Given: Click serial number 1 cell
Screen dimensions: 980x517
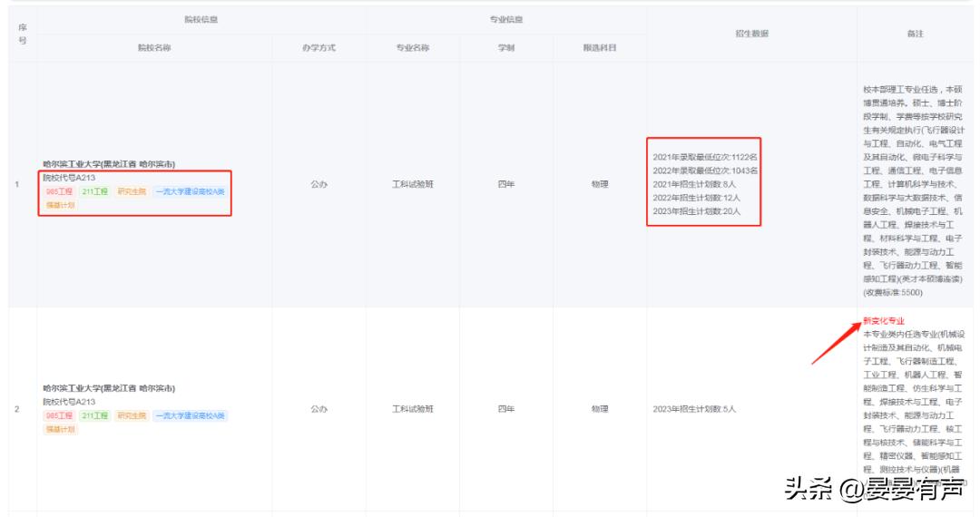Looking at the screenshot, I should 17,184.
